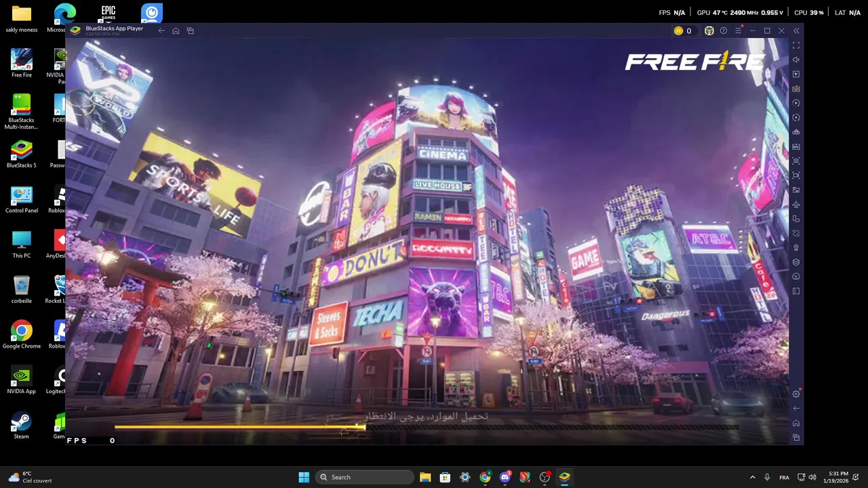Toggle BlueStacks fullscreen mode
Screen dimensions: 868x488
click(x=796, y=45)
